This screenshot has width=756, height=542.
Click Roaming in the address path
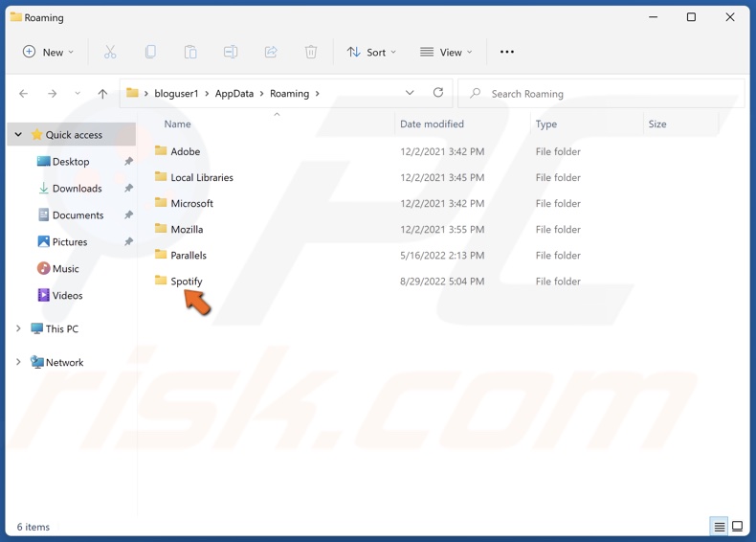tap(289, 94)
